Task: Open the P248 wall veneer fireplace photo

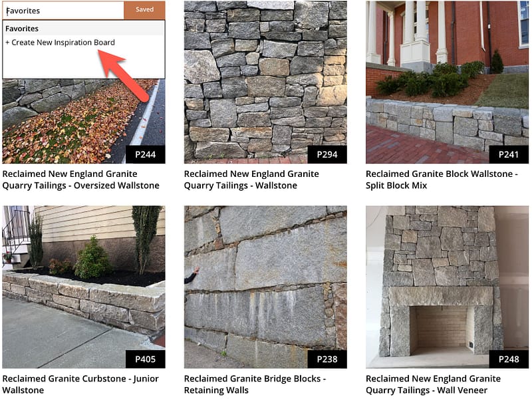Action: 447,287
